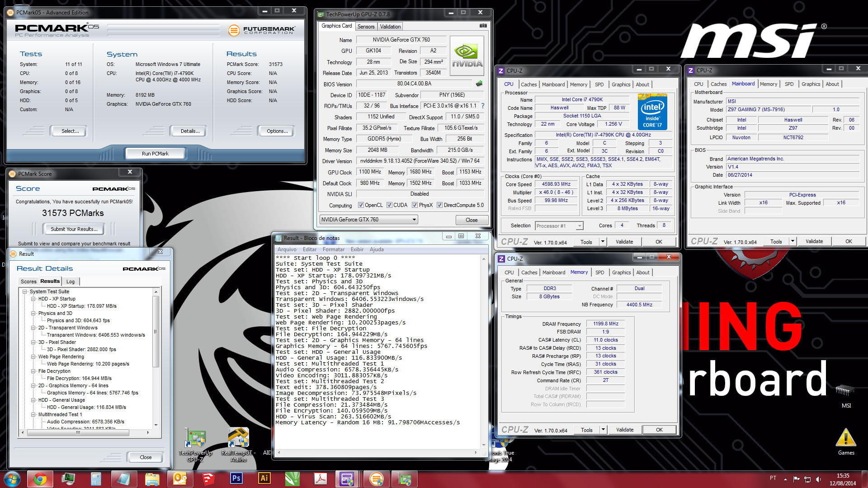Click the Select... tests button
The width and height of the screenshot is (868, 488).
point(70,131)
